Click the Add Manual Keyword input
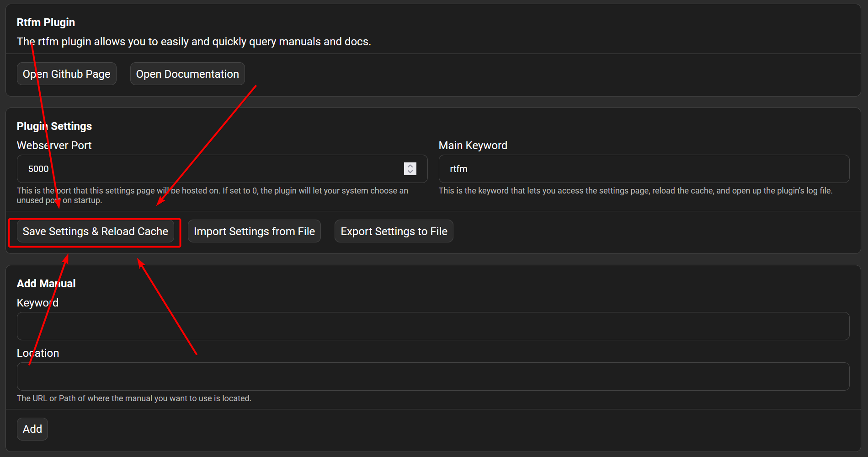Screen dimensions: 868x457 (x=433, y=326)
